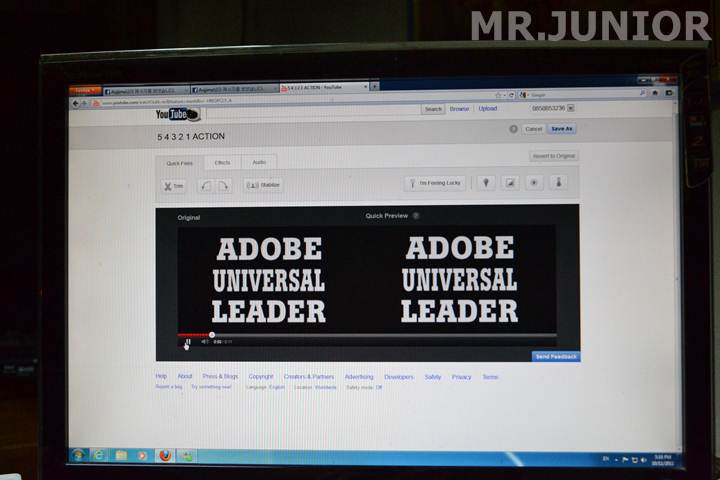
Task: Click the Trim scissors tool
Action: point(174,186)
